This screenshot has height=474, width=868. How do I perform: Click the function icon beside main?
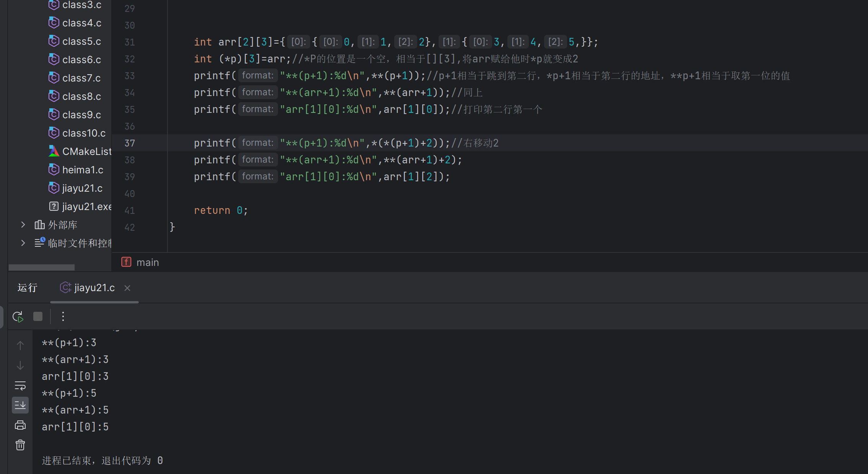click(x=126, y=262)
